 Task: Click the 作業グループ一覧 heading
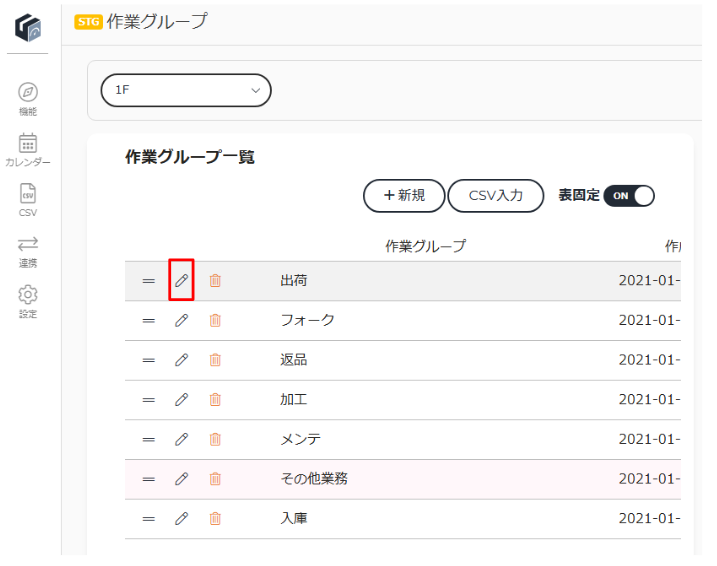pos(190,157)
